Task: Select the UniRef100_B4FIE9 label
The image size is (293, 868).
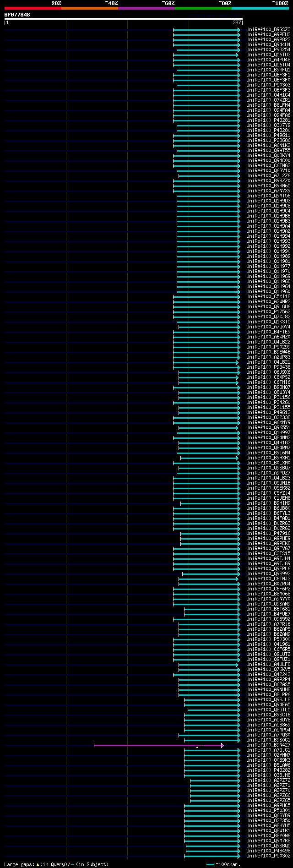Action: [x=268, y=332]
